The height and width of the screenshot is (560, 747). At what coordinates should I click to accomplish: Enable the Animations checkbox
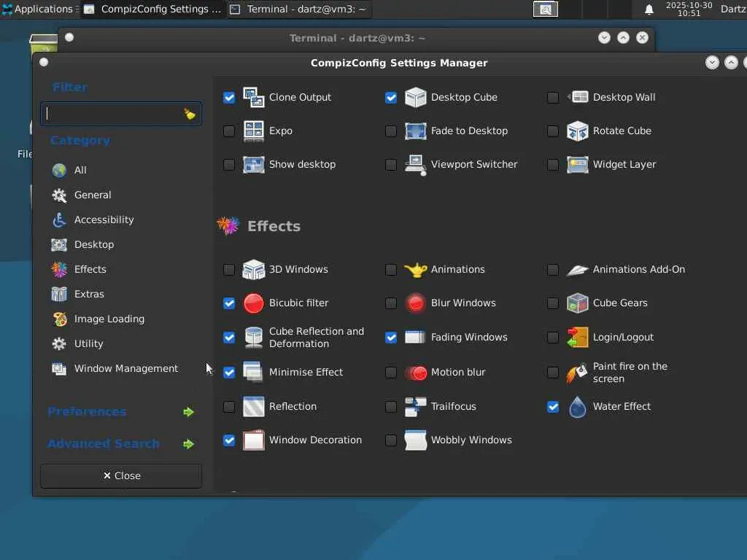pyautogui.click(x=391, y=270)
